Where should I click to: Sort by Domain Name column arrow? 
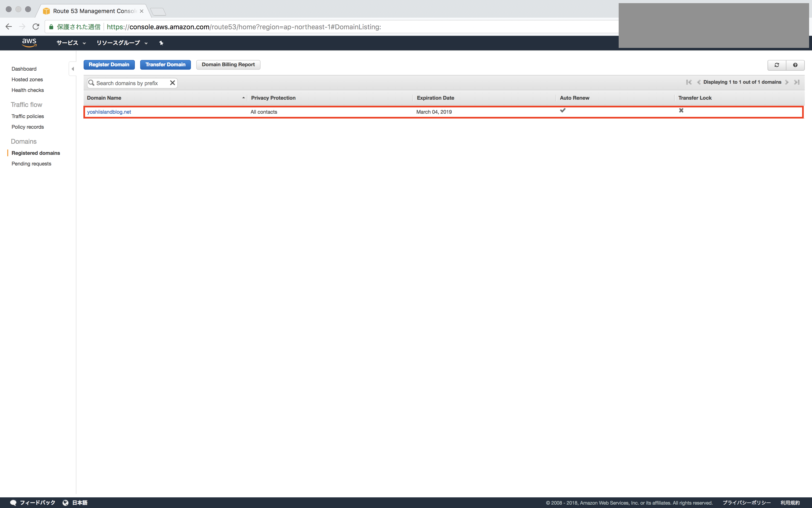point(243,98)
